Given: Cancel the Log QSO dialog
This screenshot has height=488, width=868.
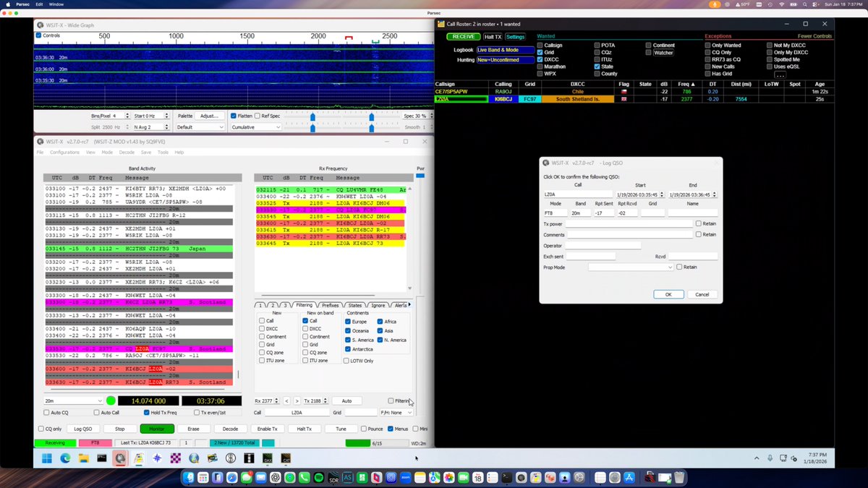Looking at the screenshot, I should coord(702,294).
